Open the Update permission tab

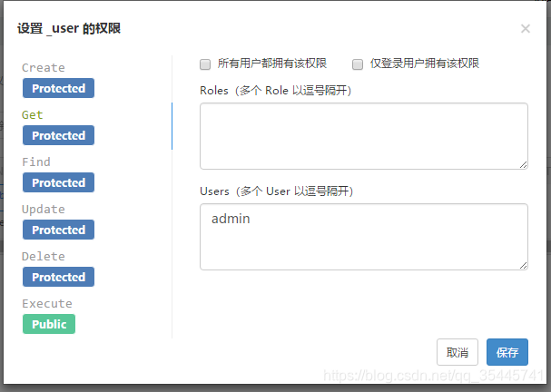44,210
